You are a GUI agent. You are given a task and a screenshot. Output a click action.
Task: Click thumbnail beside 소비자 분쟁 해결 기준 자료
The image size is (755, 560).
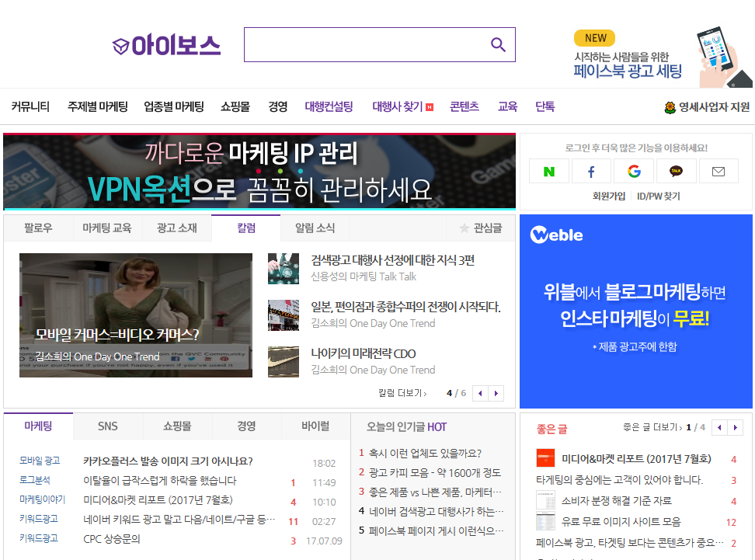[x=545, y=500]
